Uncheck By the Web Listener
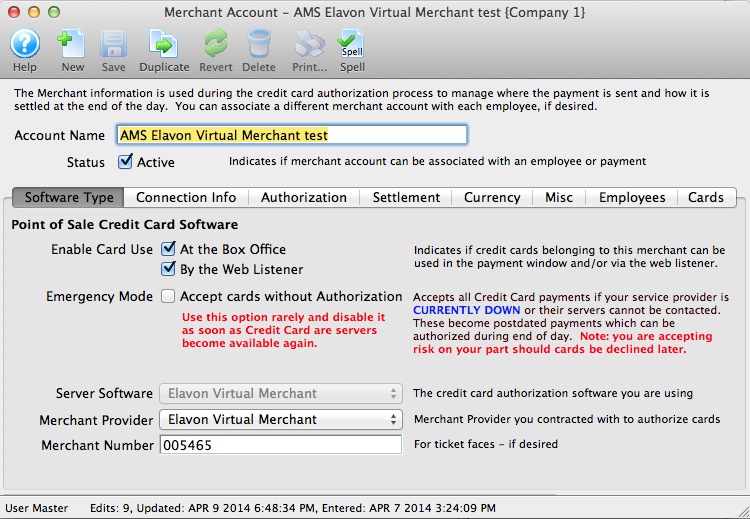 coord(168,269)
